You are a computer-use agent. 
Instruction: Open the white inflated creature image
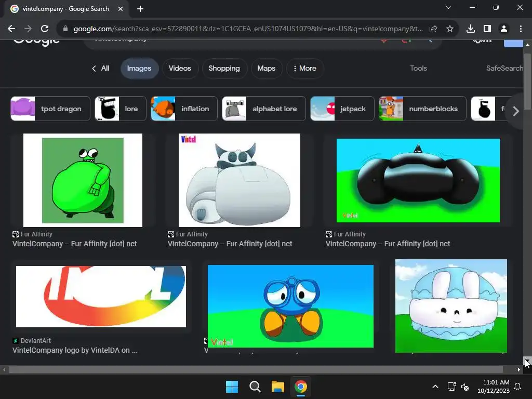[x=239, y=180]
